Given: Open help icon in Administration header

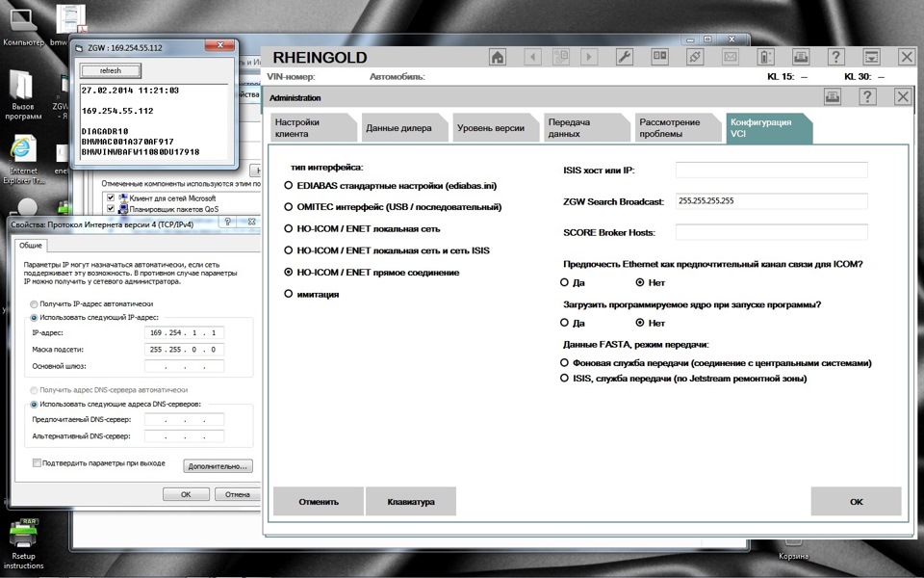Looking at the screenshot, I should point(867,96).
